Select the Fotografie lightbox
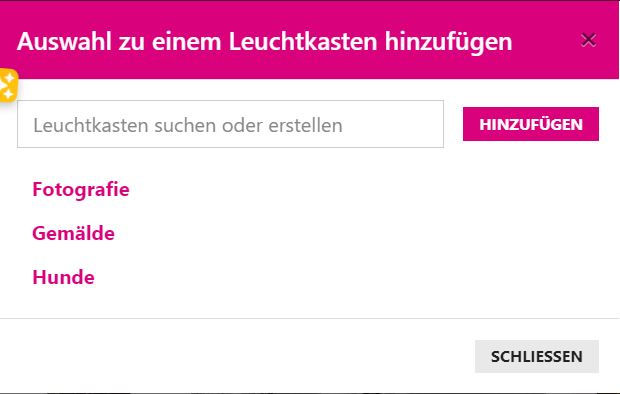This screenshot has height=394, width=620. coord(81,189)
